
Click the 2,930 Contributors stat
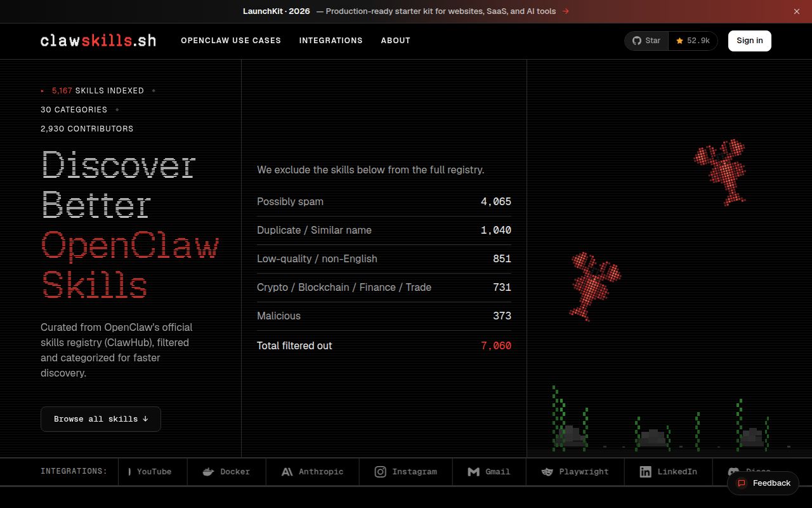[87, 129]
